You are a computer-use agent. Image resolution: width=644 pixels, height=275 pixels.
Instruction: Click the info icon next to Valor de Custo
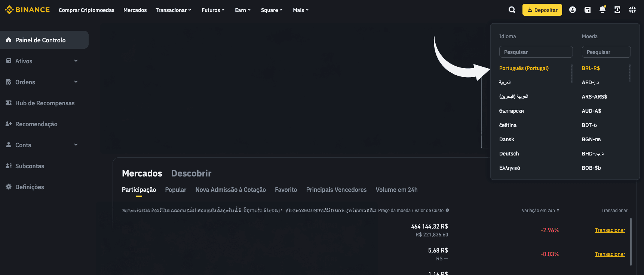(447, 210)
